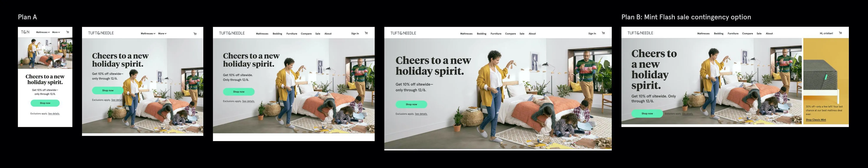Click the cart icon in the mobile mockup
This screenshot has height=168, width=868.
(68, 32)
